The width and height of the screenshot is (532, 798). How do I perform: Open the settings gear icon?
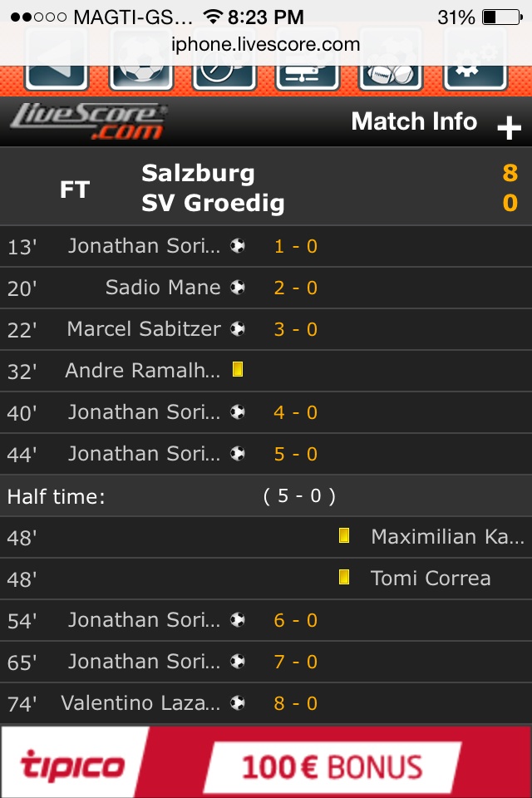(475, 71)
